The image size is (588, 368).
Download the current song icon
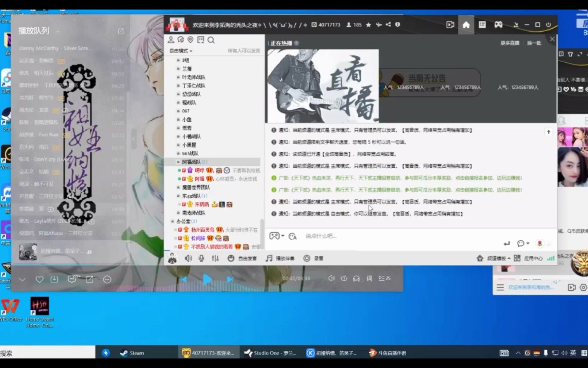(x=54, y=280)
